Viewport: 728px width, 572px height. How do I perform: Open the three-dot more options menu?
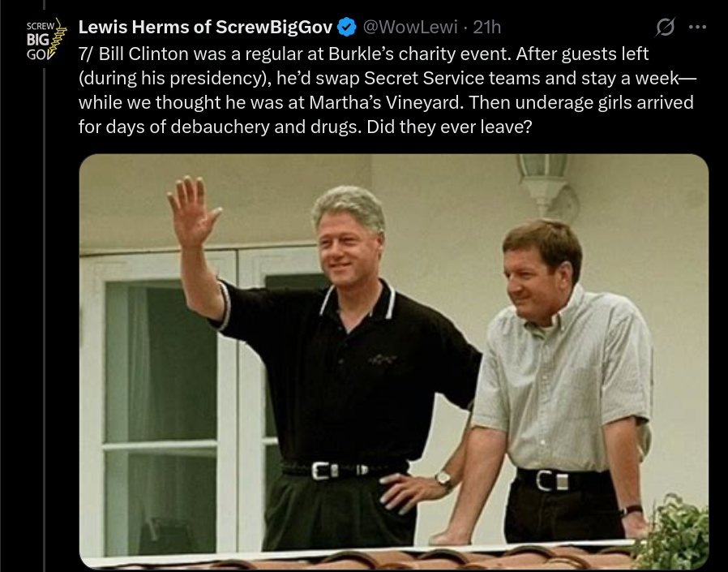coord(698,28)
